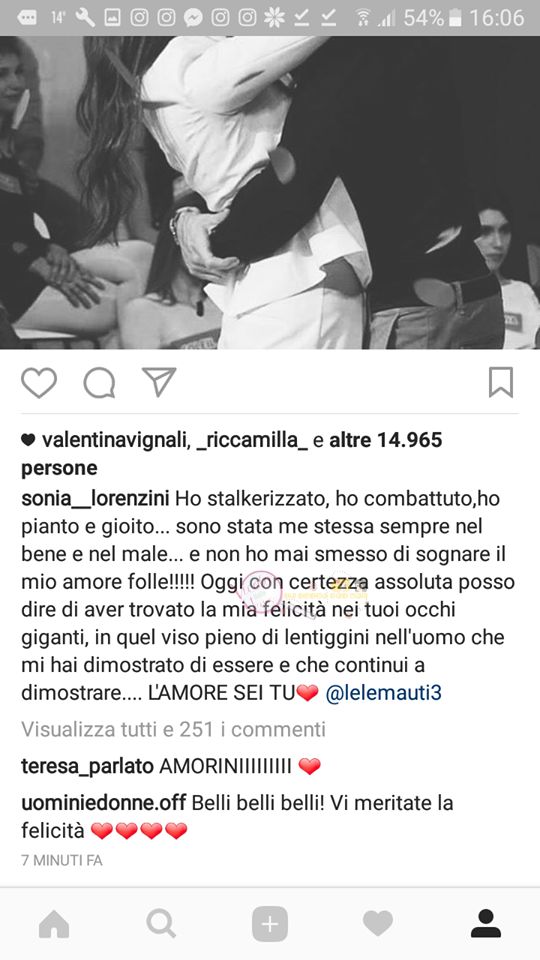Tap the new post plus icon

[x=269, y=924]
